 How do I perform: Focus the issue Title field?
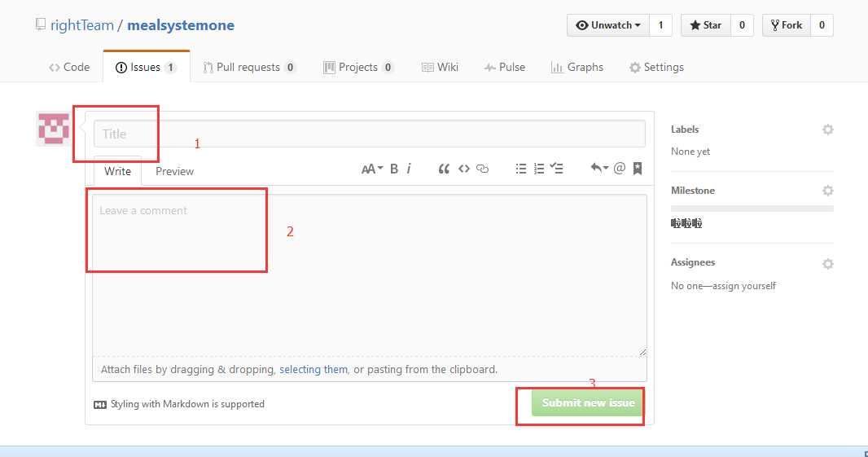369,134
